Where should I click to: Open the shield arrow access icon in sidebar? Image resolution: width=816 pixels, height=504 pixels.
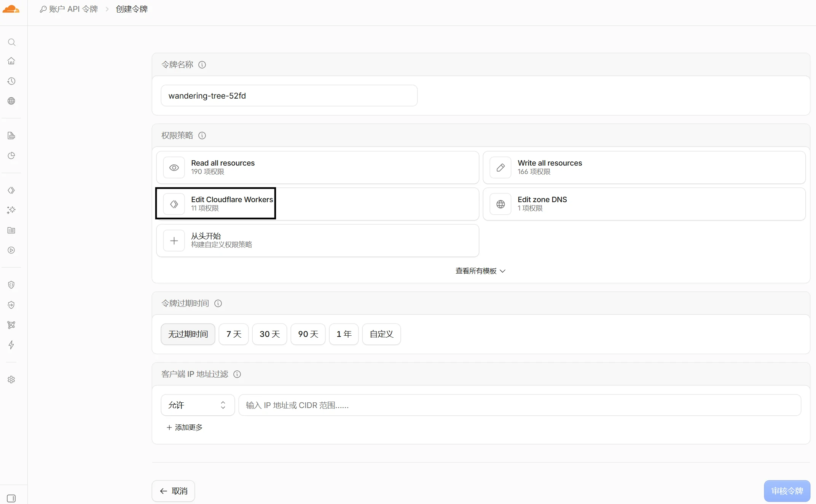click(11, 305)
